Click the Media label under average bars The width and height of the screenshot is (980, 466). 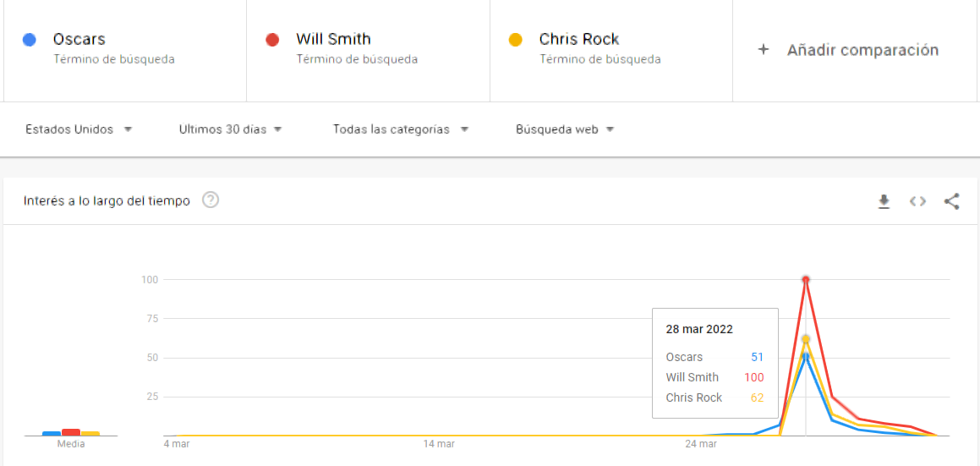point(71,444)
